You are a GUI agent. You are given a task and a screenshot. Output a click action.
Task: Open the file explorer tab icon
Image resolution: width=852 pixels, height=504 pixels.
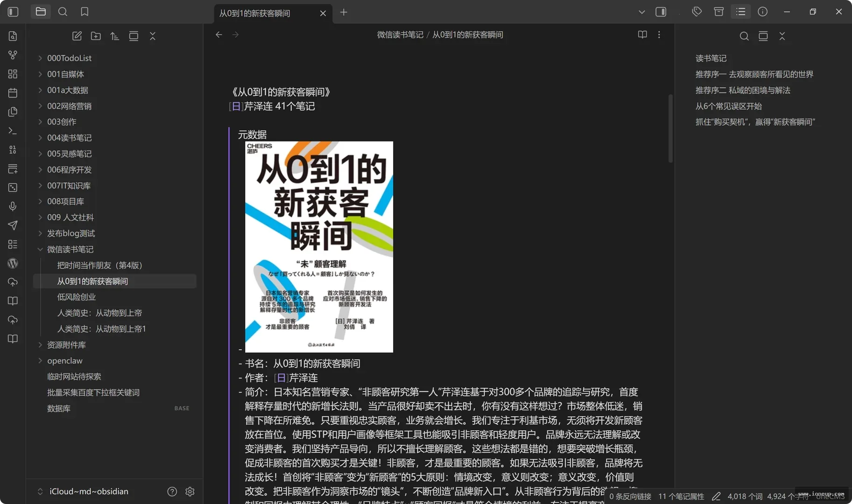[x=41, y=12]
